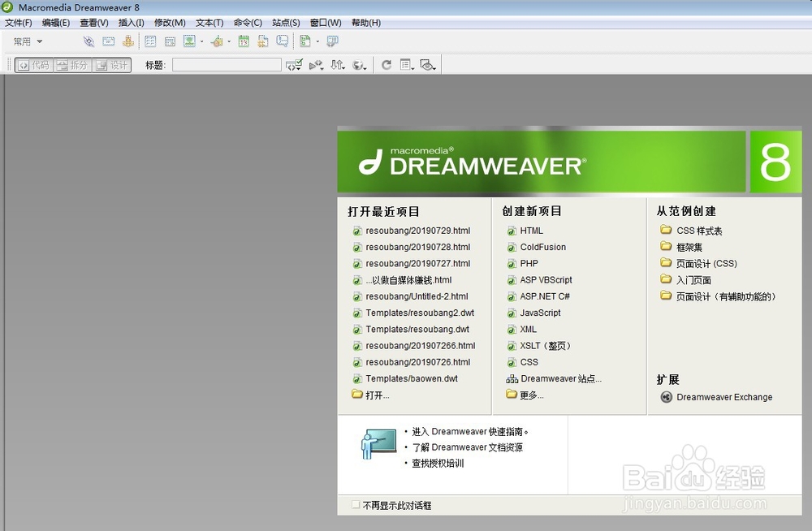Open the Media icon dropdown arrow

pyautogui.click(x=229, y=42)
